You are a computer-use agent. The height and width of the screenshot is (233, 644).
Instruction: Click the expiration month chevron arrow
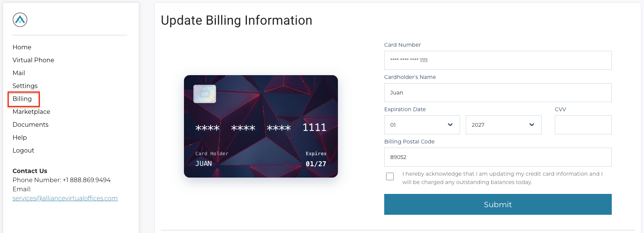pos(450,125)
